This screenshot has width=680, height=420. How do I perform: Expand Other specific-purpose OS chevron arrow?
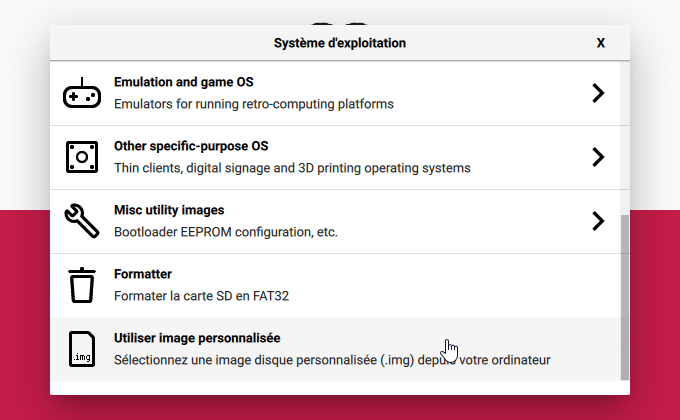[598, 157]
